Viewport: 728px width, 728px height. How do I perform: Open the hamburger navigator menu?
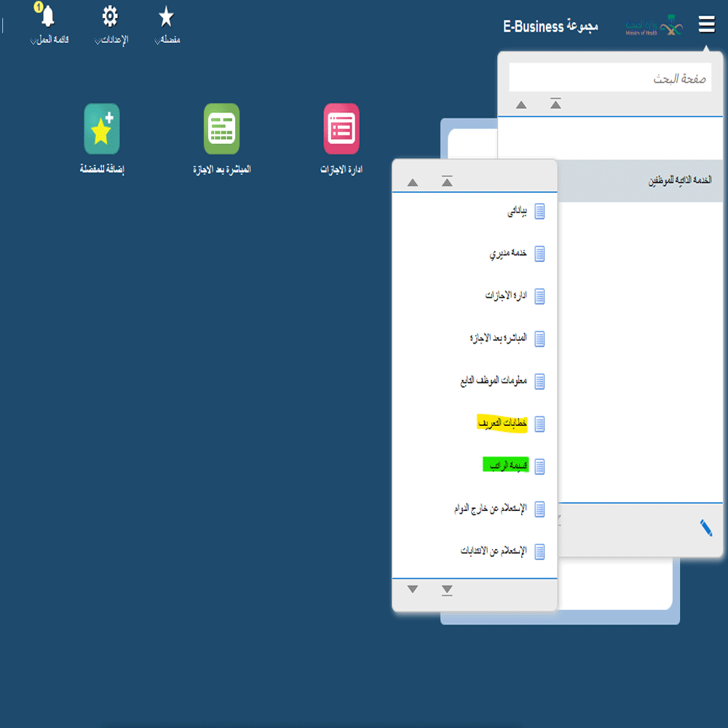[706, 25]
